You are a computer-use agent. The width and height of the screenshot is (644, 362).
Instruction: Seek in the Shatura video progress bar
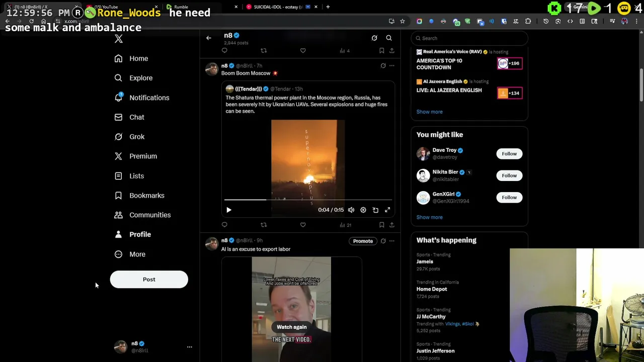(x=308, y=200)
